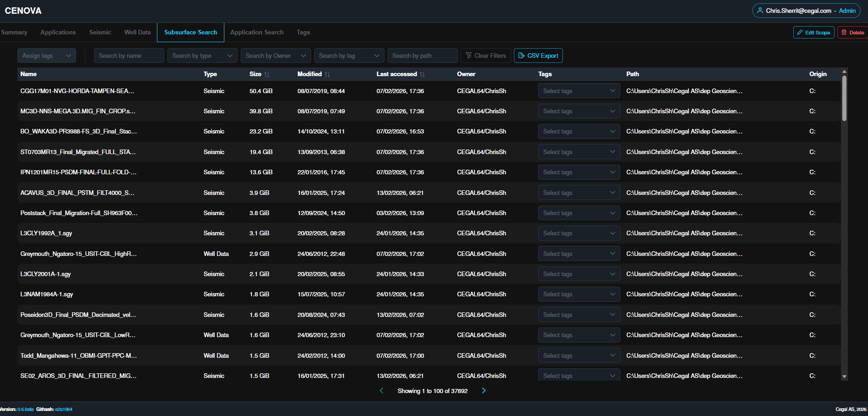Sort by Size column arrows
The image size is (868, 416).
[267, 74]
